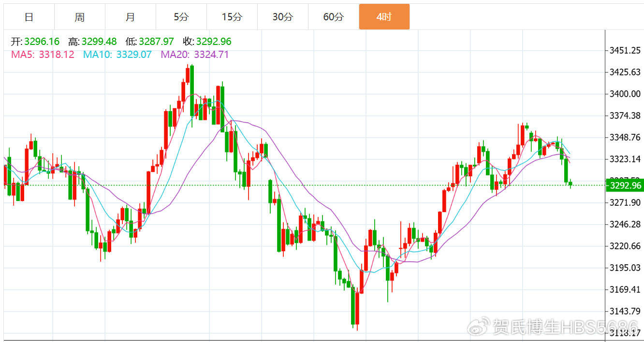The image size is (644, 342).
Task: Click the MA5: 3318.12 indicator label
Action: coord(43,55)
